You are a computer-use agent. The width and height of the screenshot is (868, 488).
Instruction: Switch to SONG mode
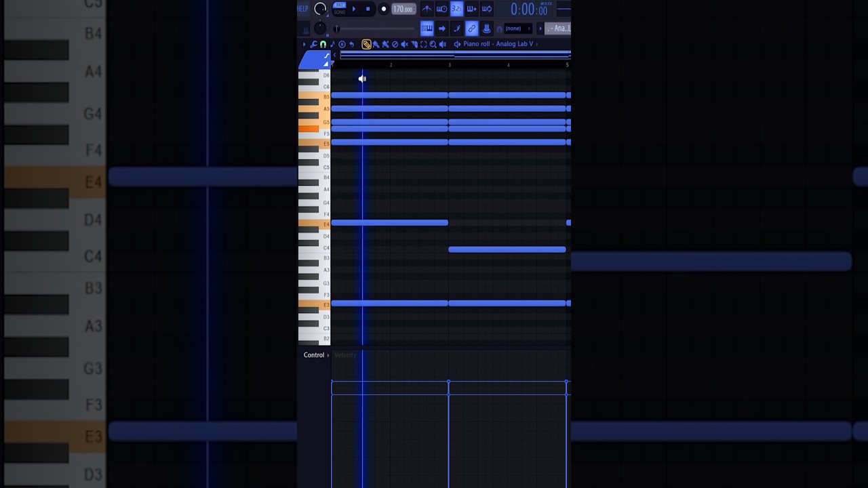coord(340,12)
